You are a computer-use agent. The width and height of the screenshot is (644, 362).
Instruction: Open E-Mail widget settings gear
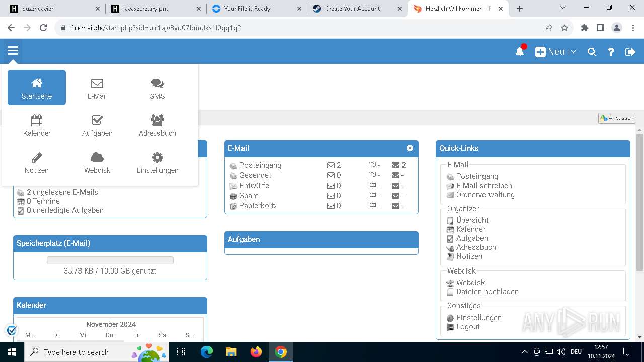point(410,148)
